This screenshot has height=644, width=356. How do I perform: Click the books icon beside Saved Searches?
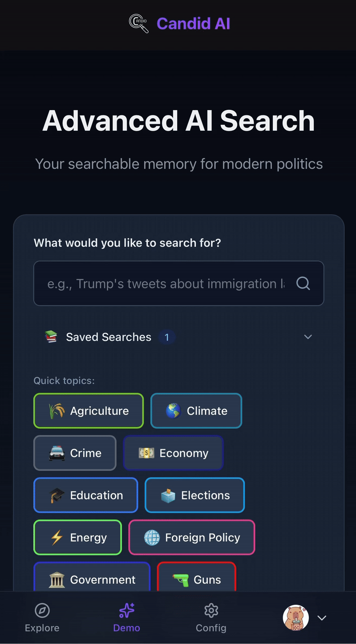tap(51, 336)
